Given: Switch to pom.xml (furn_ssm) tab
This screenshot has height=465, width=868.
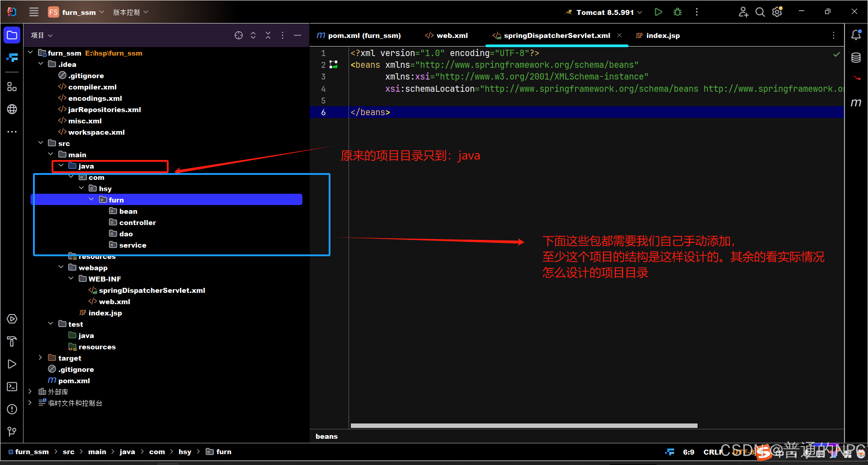Looking at the screenshot, I should 359,35.
